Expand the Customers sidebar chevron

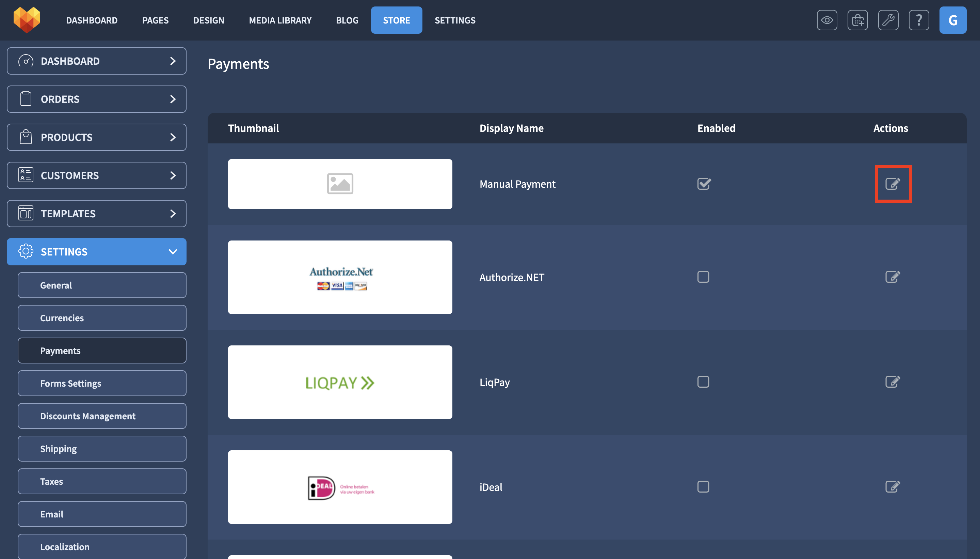(173, 175)
